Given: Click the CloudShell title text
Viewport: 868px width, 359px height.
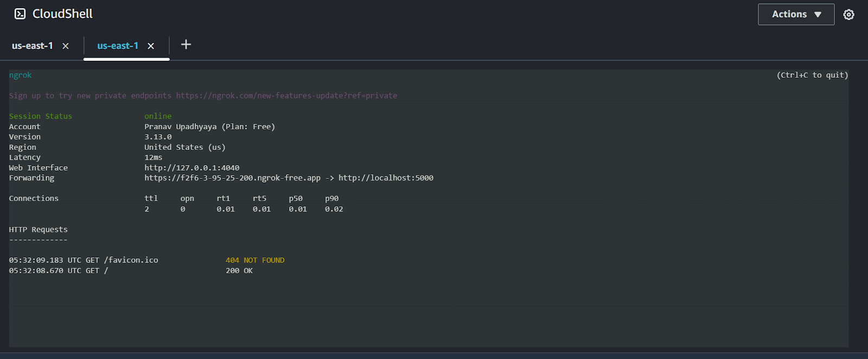Looking at the screenshot, I should coord(62,14).
